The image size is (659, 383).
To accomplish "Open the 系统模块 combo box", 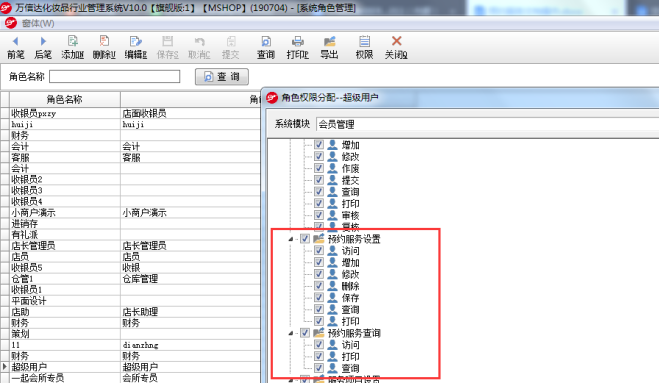I will (x=488, y=124).
